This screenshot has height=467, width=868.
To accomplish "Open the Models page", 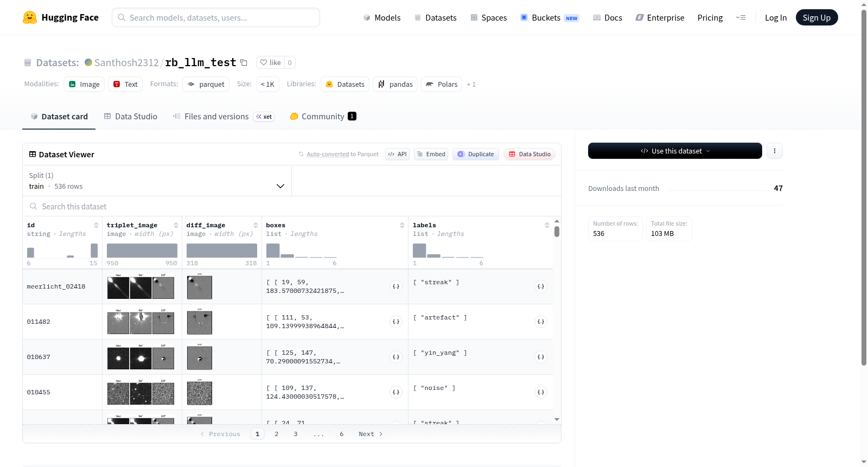I will (x=382, y=17).
